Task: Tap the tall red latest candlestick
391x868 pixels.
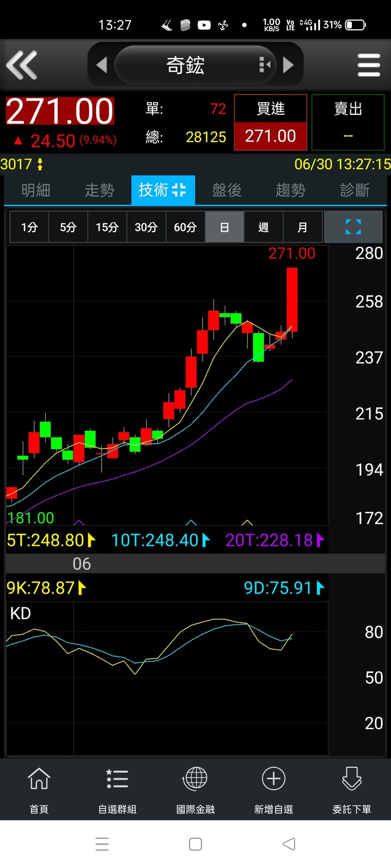Action: pyautogui.click(x=292, y=299)
